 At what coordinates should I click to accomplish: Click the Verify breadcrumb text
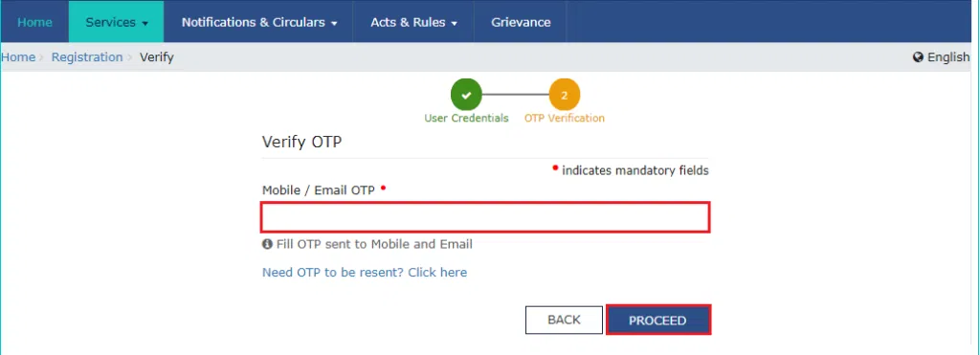157,56
